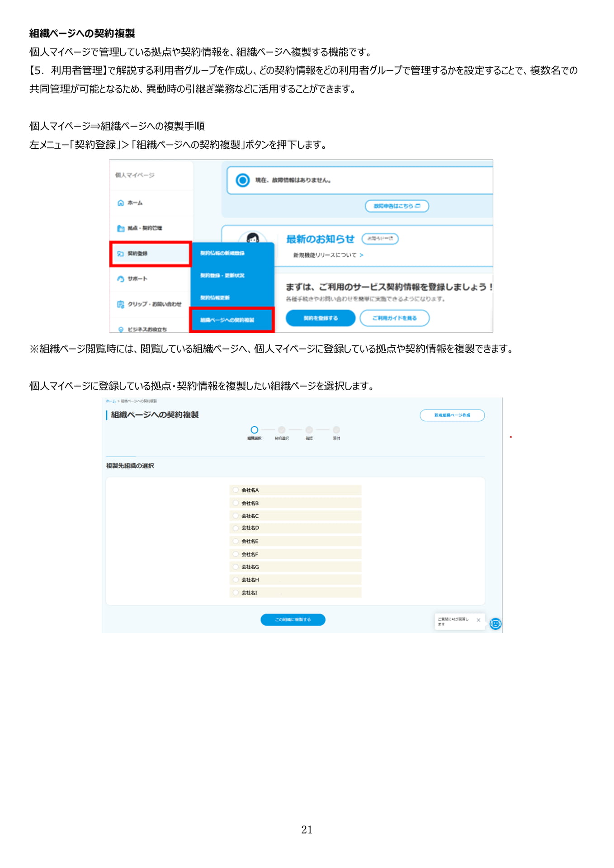Select the 会社名A radio button

(x=236, y=490)
